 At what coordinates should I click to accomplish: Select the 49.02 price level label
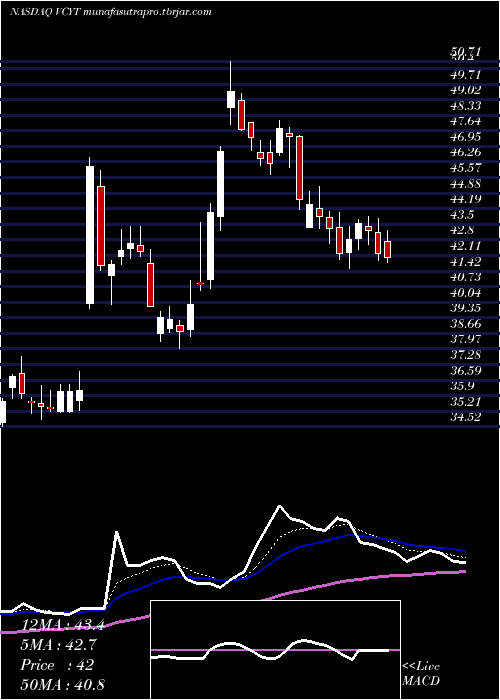click(465, 90)
